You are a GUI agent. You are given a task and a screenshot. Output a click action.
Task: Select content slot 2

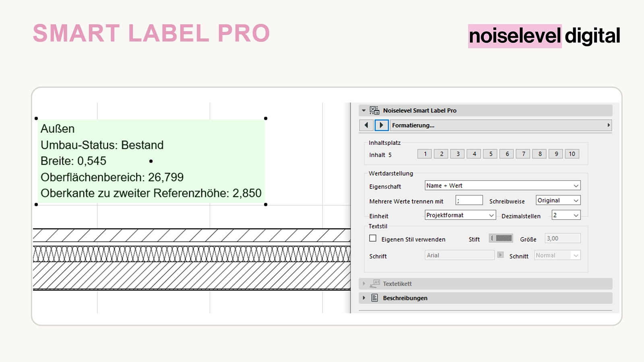(441, 154)
